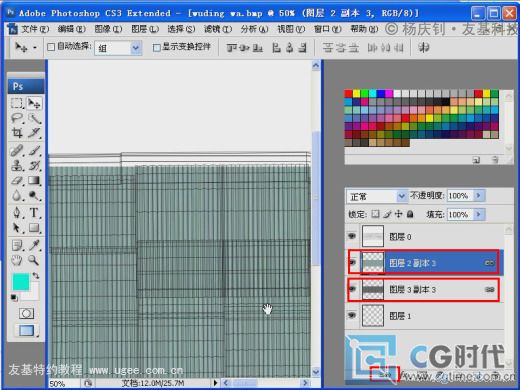Viewport: 520px width, 390px height.
Task: Select the Zoom magnifier tool
Action: click(33, 260)
